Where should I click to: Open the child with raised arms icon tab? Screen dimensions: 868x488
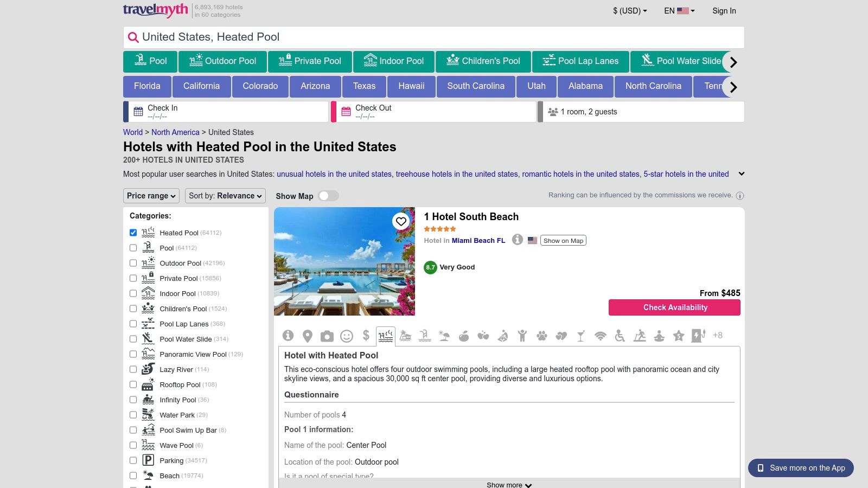click(522, 336)
